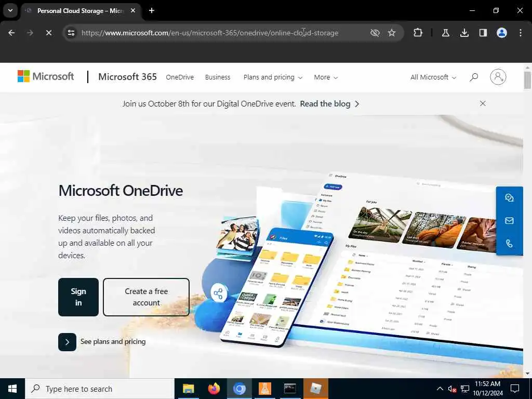
Task: Open the chat with sales icon
Action: pyautogui.click(x=509, y=198)
